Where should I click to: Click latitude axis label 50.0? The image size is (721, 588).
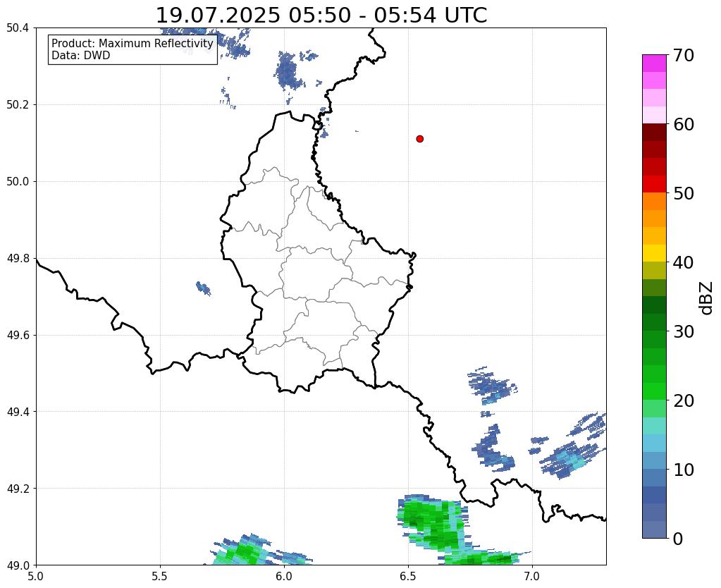coord(18,181)
